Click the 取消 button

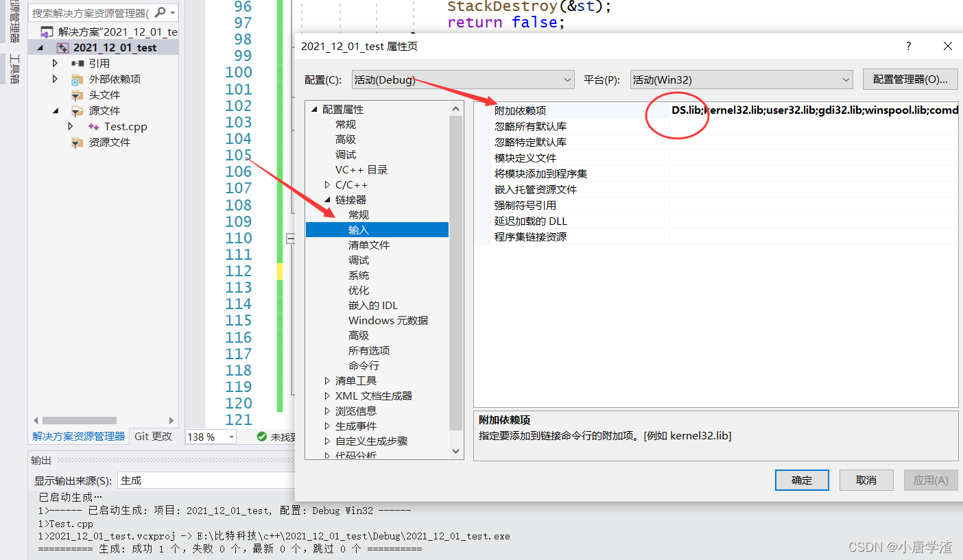pos(866,480)
